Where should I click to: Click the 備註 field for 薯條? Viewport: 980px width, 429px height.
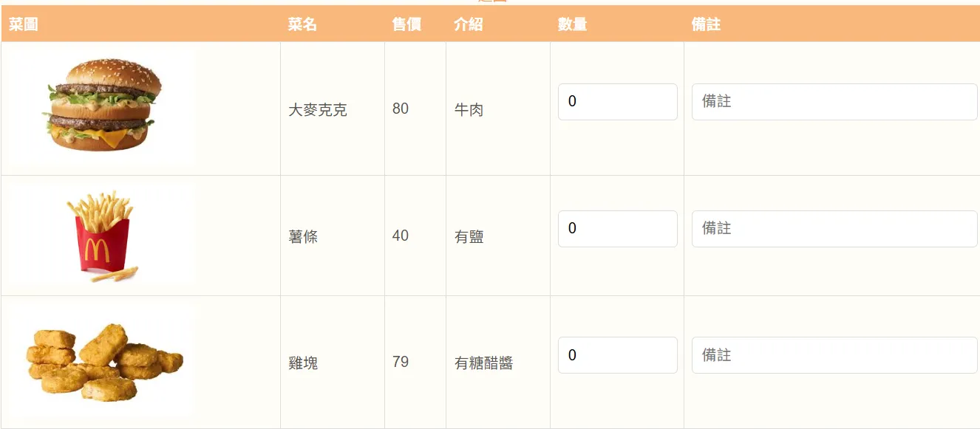click(x=834, y=229)
